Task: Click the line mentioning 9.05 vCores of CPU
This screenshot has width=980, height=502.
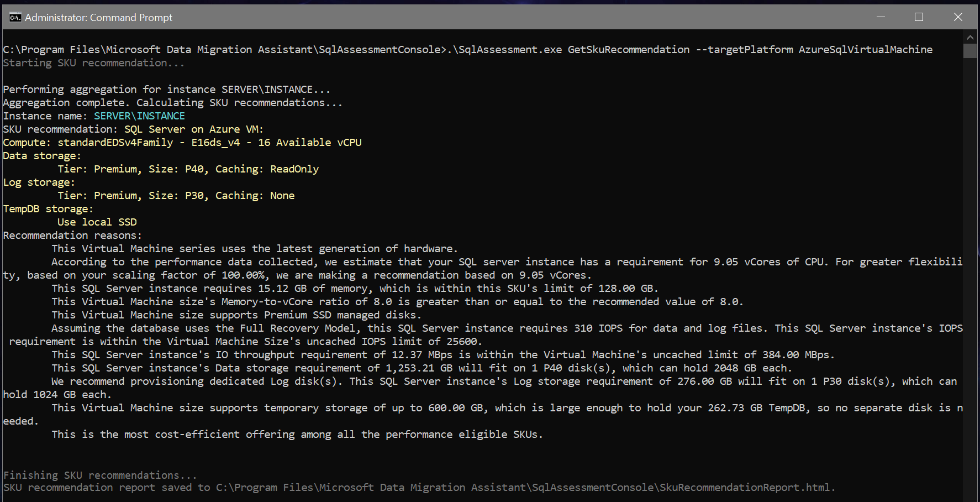Action: [507, 262]
